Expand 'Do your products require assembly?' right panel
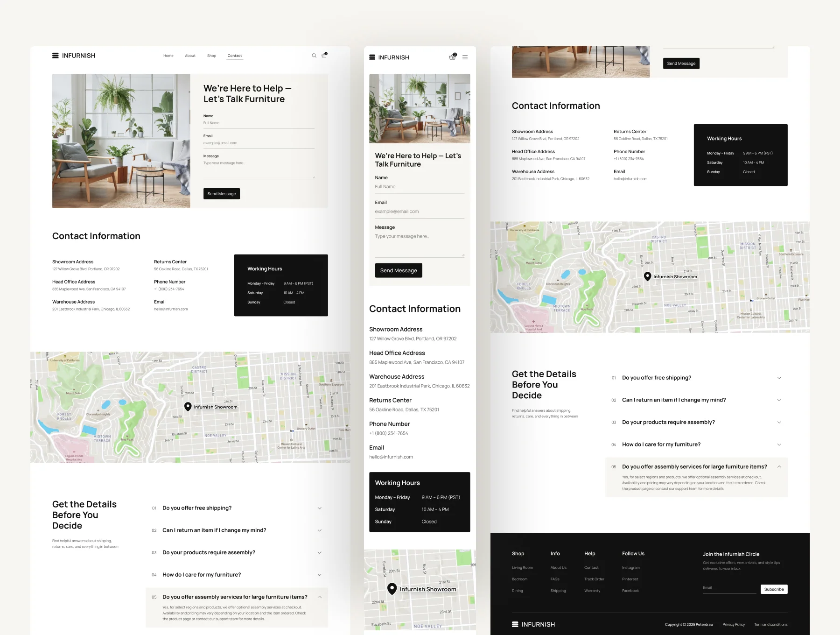Viewport: 840px width, 635px height. point(696,422)
